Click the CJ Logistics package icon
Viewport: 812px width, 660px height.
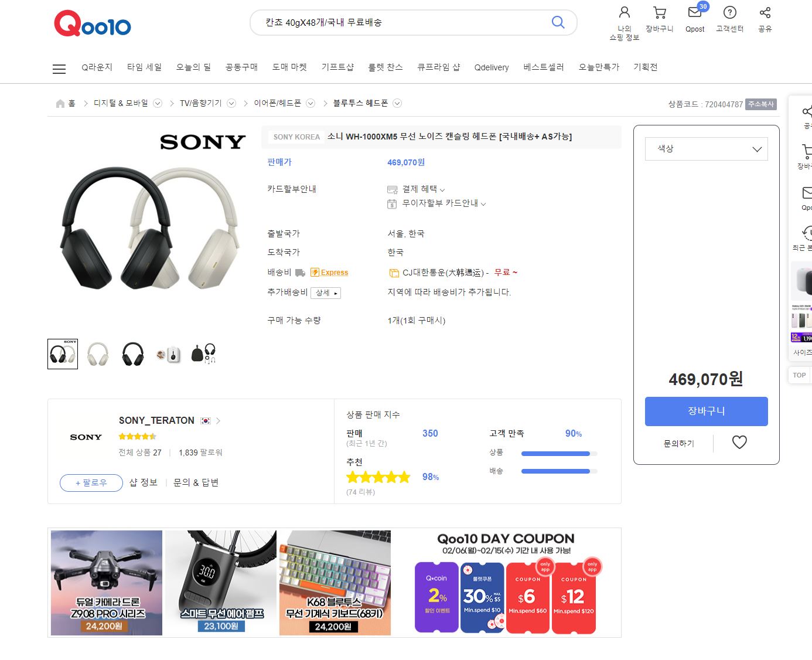394,273
